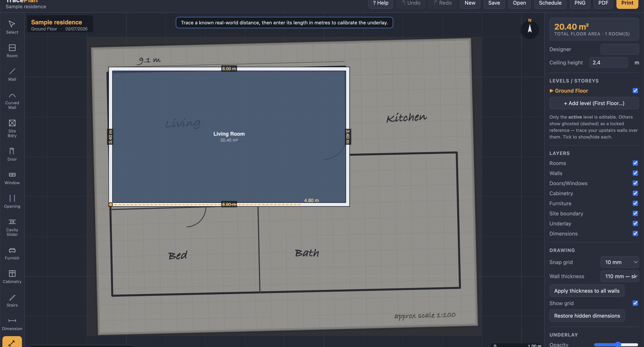
Task: Choose the Stairs tool
Action: point(12,300)
